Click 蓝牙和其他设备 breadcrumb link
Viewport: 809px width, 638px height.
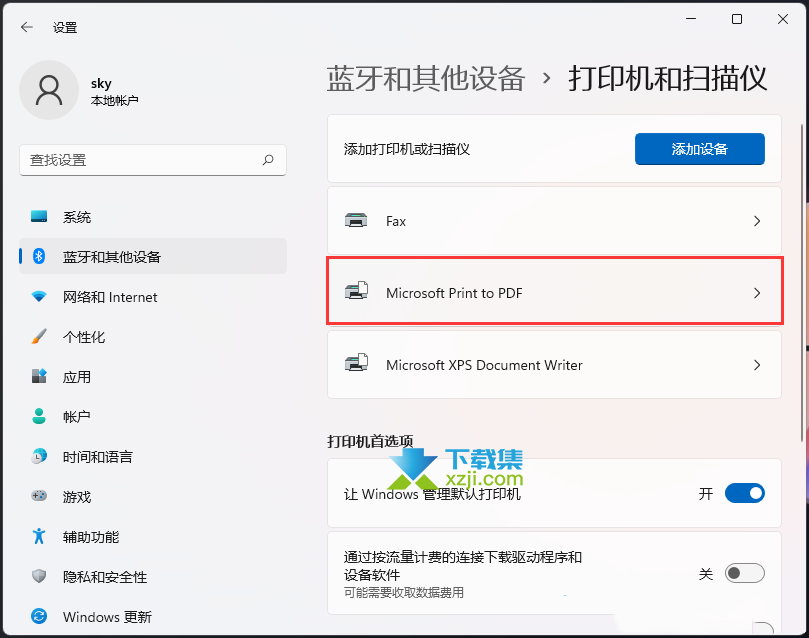426,79
